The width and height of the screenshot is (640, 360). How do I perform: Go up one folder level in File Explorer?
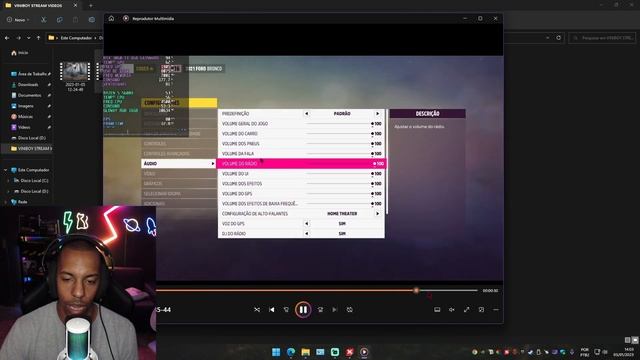(39, 38)
